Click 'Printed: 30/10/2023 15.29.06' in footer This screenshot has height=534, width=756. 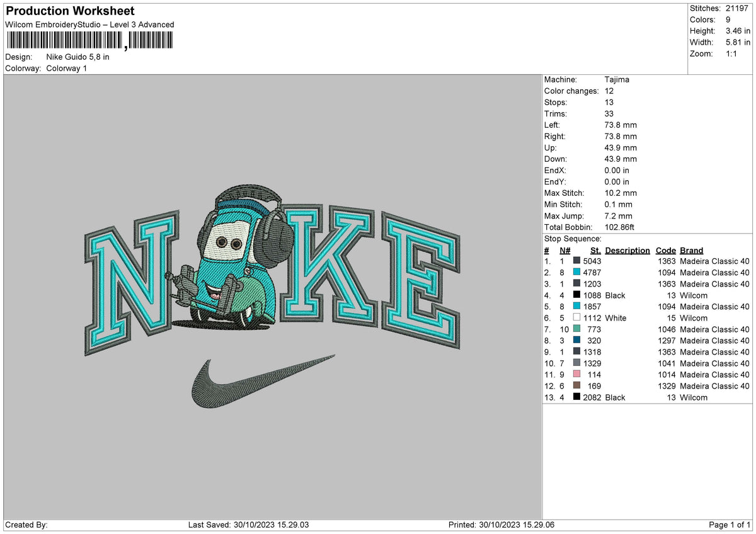click(501, 525)
